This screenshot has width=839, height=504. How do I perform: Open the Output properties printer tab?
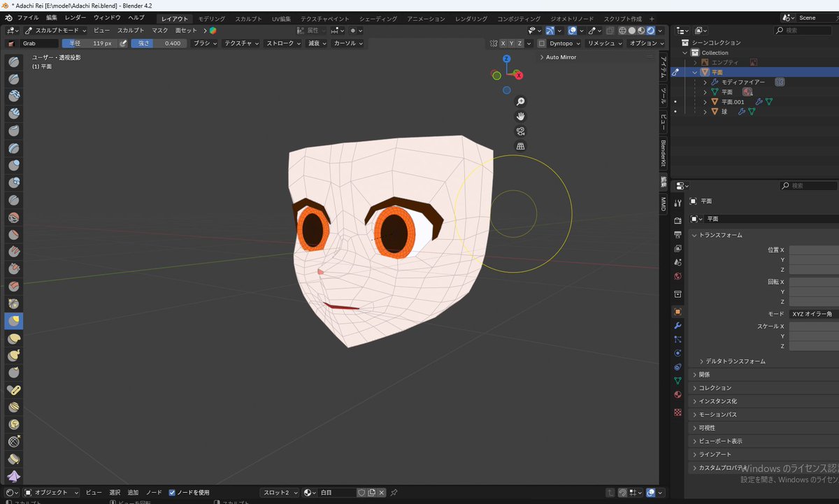pos(677,234)
